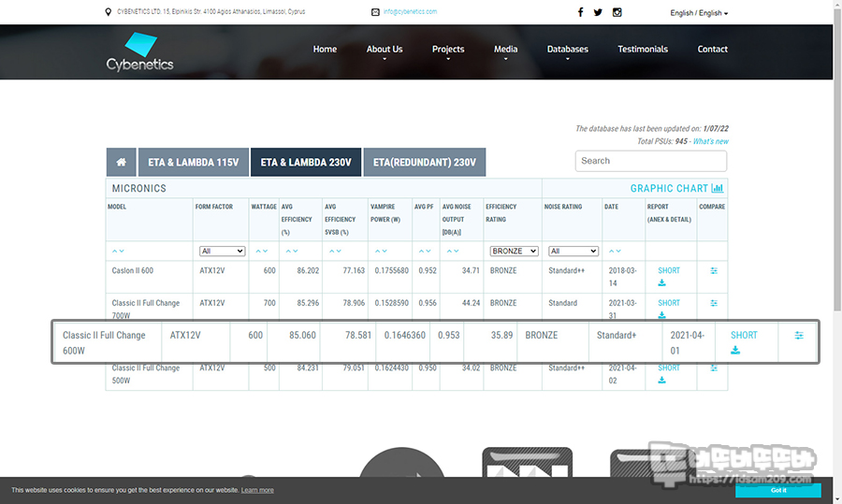Sort Avg Efficiency 5VSB ascending arrow
This screenshot has height=504, width=842.
point(332,252)
